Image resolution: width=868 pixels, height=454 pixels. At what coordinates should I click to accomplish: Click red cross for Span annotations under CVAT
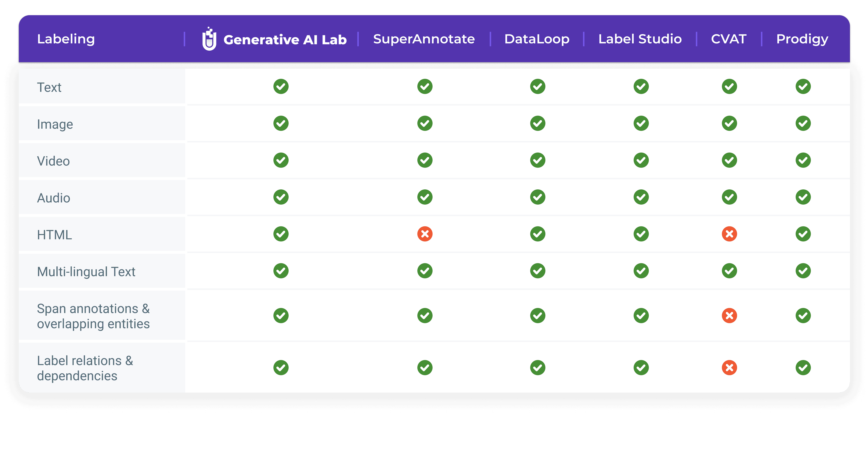[x=729, y=316]
